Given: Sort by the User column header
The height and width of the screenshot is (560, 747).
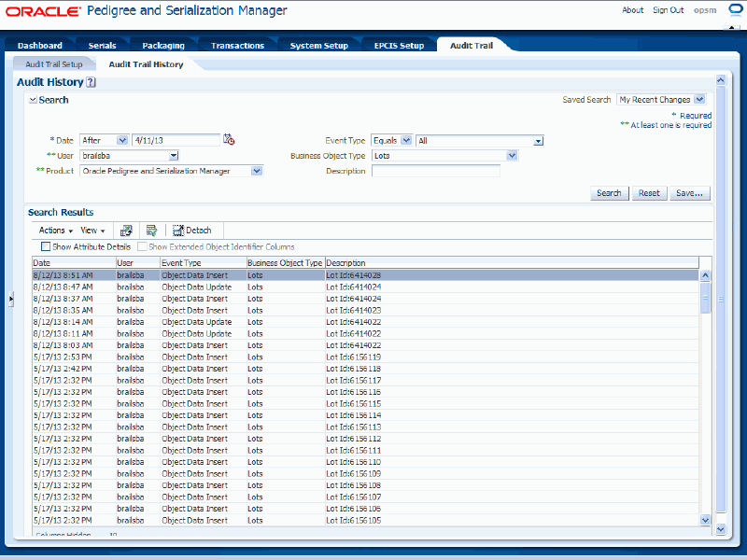Looking at the screenshot, I should 137,263.
